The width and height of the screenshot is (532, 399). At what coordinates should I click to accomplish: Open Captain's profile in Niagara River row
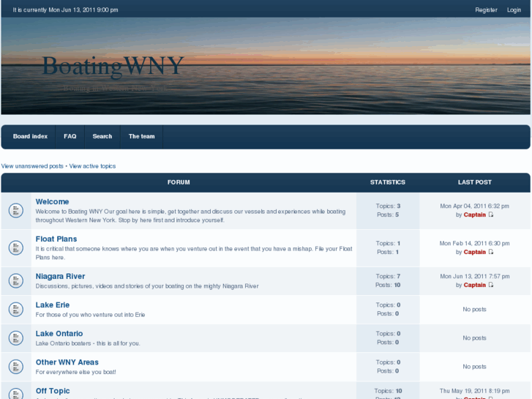475,285
